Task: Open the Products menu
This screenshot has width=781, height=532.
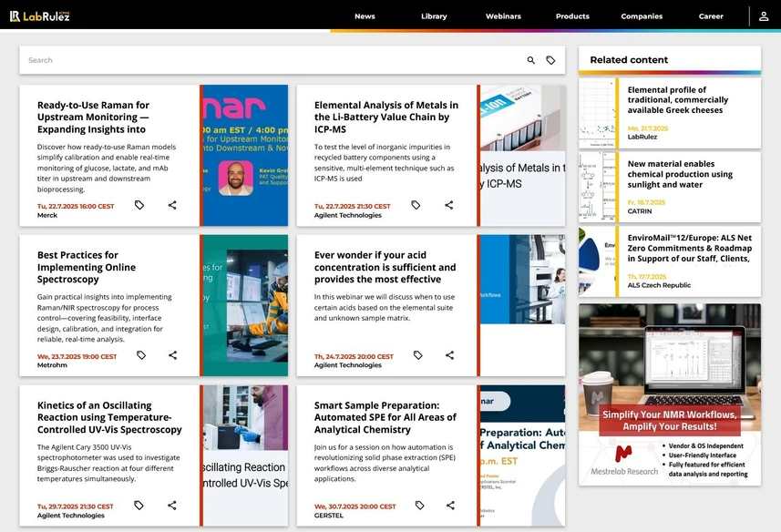Action: tap(572, 16)
